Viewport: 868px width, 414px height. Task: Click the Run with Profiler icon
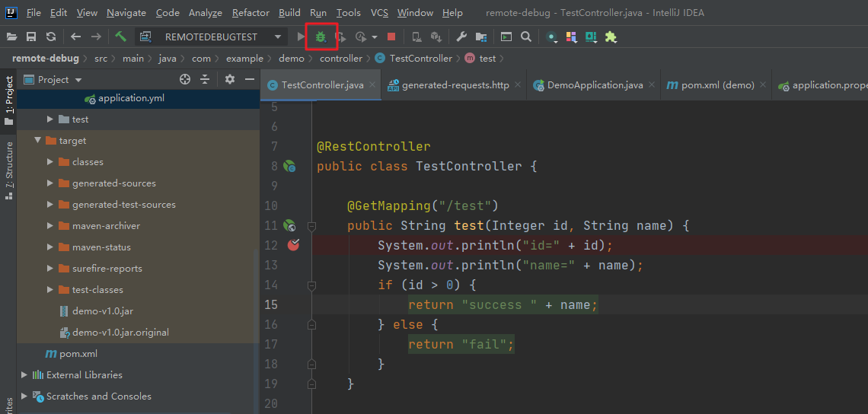point(360,37)
